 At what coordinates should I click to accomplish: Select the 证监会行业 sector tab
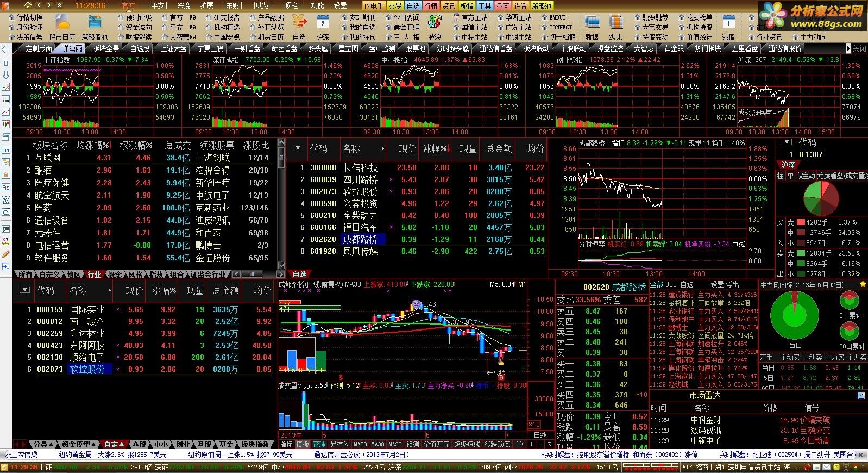[x=207, y=275]
